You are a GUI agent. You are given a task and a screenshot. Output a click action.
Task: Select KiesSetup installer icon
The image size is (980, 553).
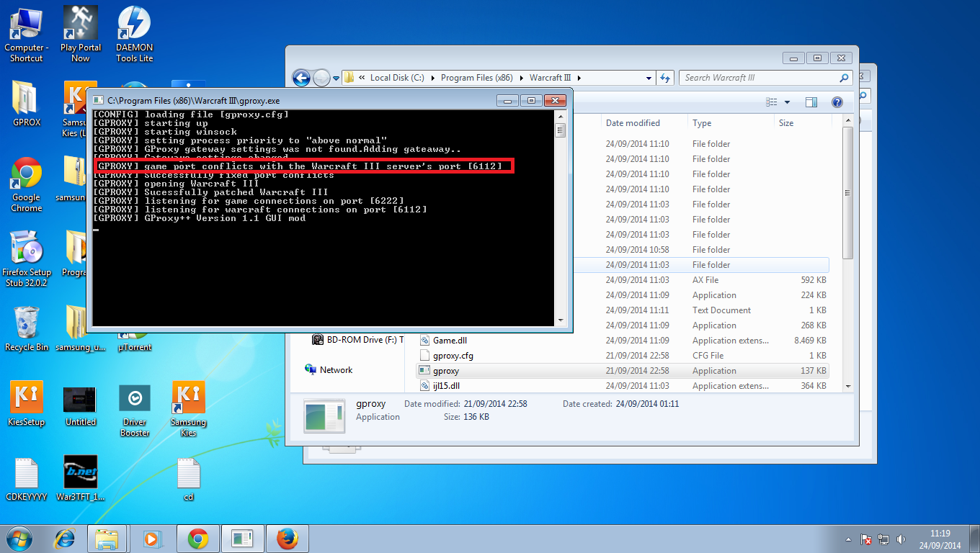(x=26, y=403)
